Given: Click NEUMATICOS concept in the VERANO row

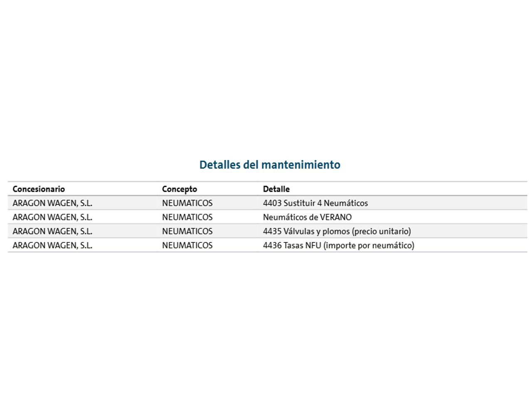Looking at the screenshot, I should [x=187, y=217].
